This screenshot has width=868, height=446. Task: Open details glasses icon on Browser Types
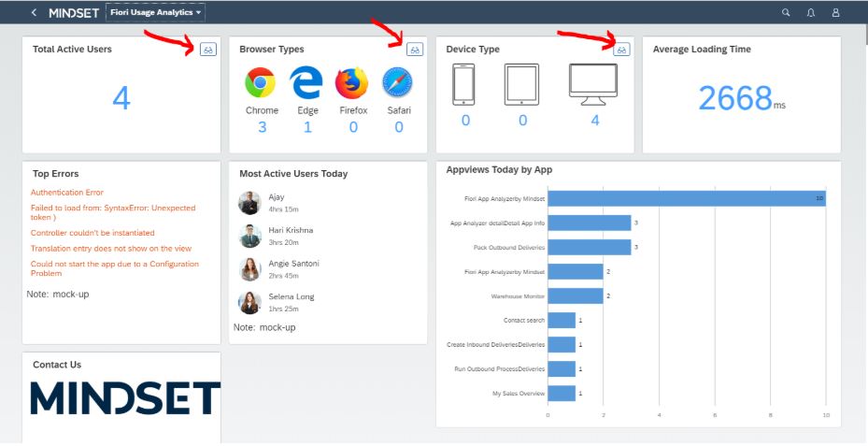pos(415,50)
